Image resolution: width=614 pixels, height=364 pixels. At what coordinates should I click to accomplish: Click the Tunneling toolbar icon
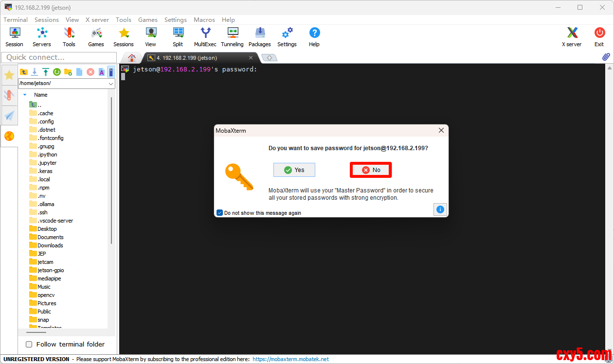(232, 37)
